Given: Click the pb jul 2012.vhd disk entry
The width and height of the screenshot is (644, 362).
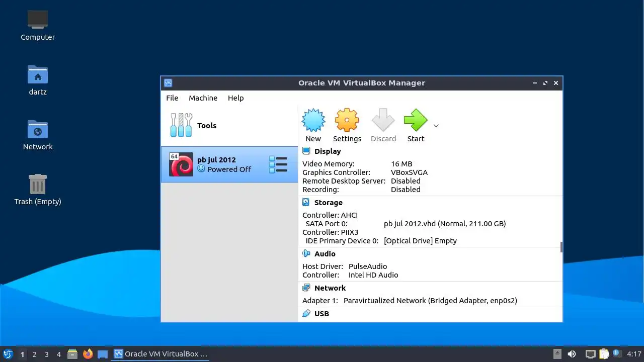Looking at the screenshot, I should 445,224.
